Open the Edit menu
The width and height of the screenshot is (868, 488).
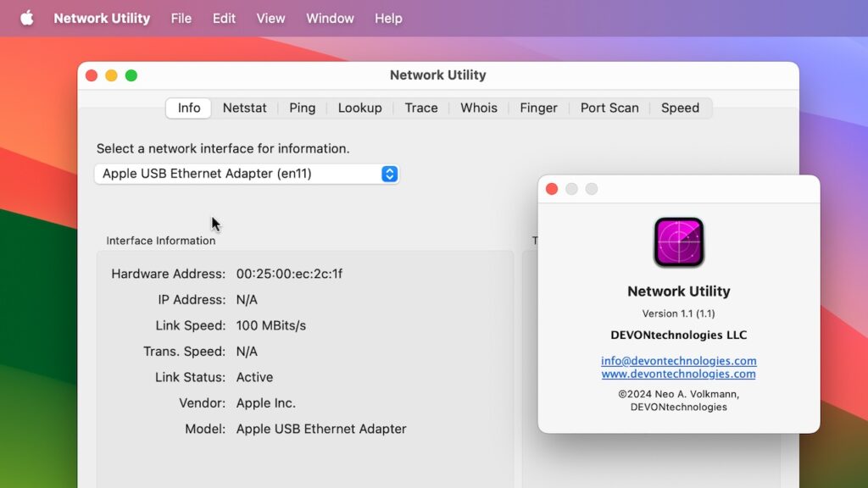point(224,19)
